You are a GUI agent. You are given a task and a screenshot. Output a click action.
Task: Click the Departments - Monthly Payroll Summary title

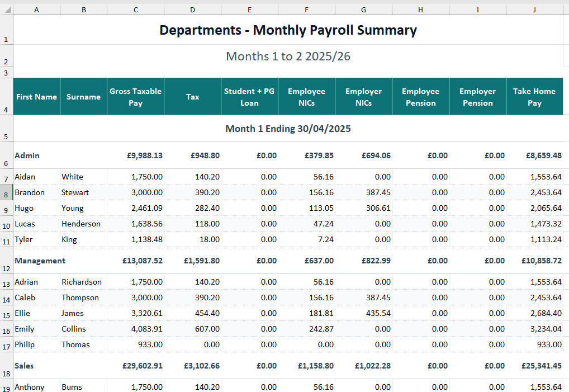[x=288, y=30]
